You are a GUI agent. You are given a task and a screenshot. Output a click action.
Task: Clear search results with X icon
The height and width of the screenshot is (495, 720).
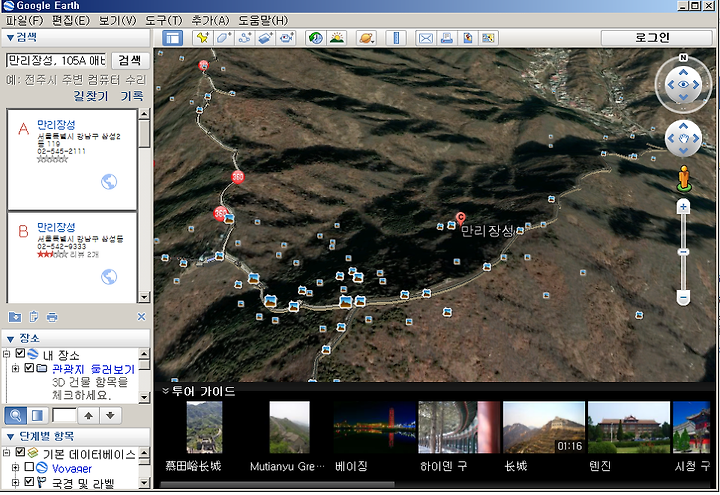(x=141, y=316)
